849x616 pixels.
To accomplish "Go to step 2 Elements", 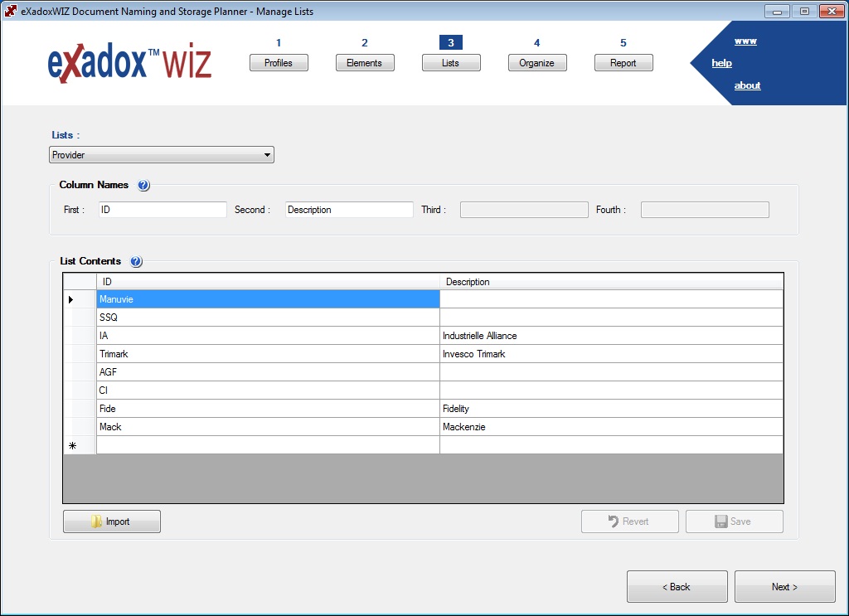I will (x=365, y=63).
